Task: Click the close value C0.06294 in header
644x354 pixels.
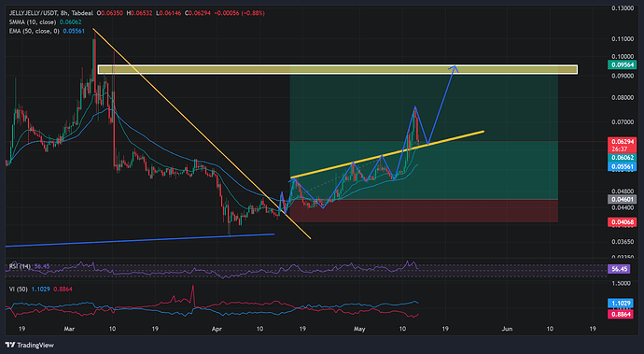Action: coord(198,13)
